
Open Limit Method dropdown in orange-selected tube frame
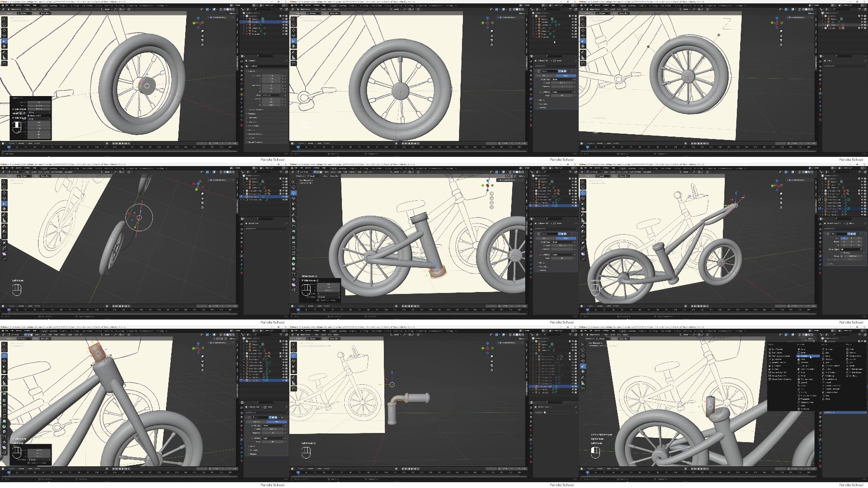tap(562, 255)
